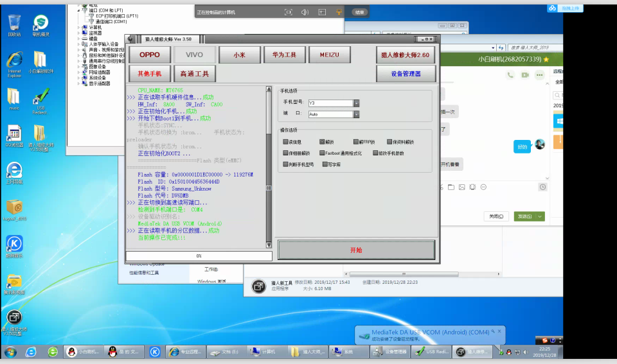Expand 显示适配器 node in Device Manager tree

78,83
